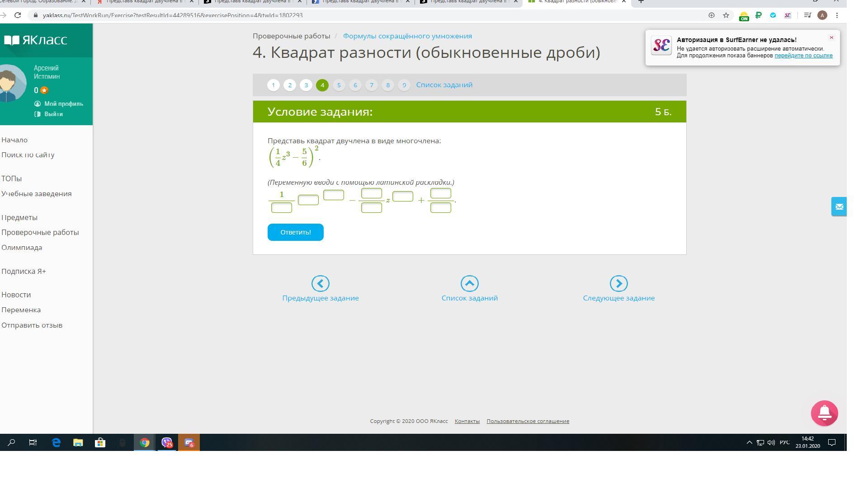868x488 pixels.
Task: Open Chrome three-dot menu
Action: 837,15
